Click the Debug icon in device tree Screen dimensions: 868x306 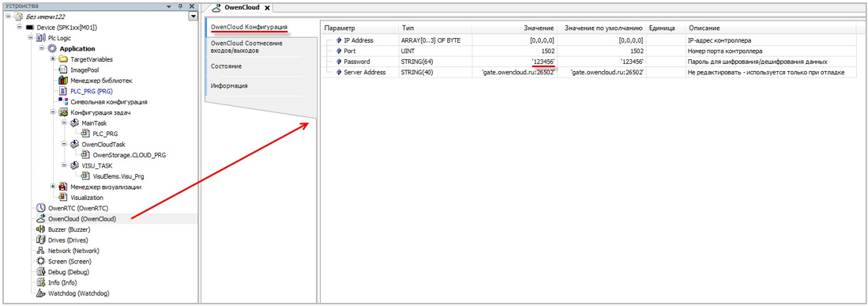pos(39,272)
